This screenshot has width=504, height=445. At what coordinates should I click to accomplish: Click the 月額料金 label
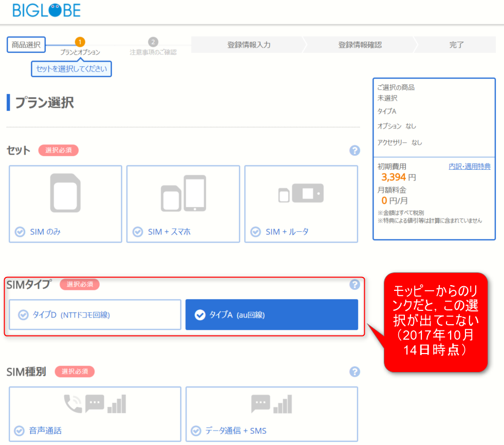pyautogui.click(x=392, y=190)
